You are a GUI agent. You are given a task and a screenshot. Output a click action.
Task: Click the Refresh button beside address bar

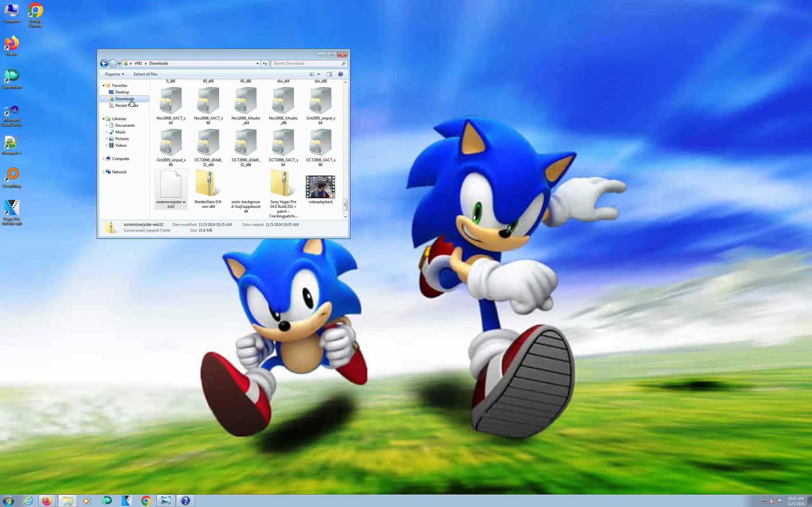pyautogui.click(x=265, y=63)
